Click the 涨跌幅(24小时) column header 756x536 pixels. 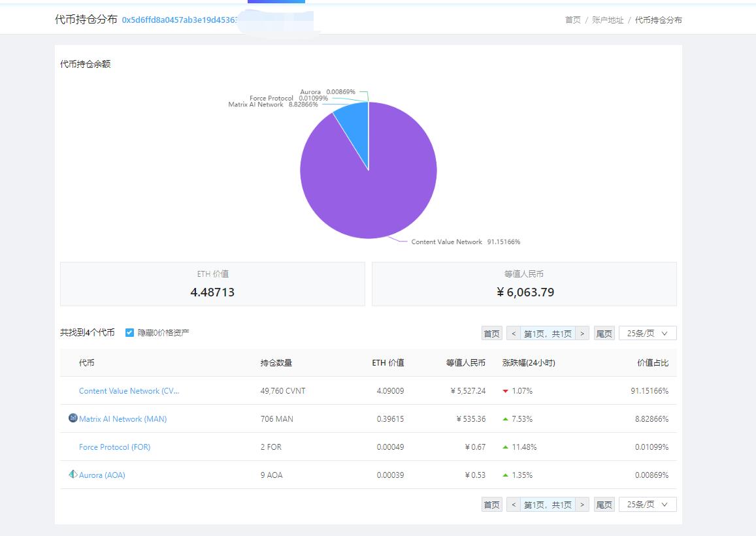(x=529, y=362)
